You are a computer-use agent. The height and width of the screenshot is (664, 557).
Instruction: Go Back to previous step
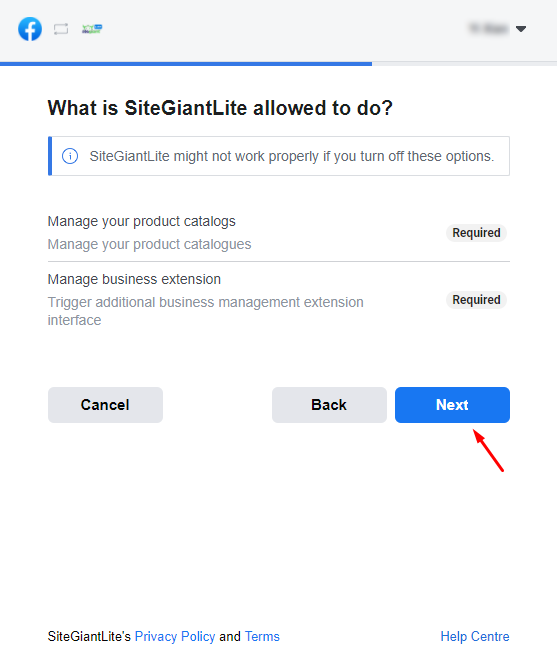(329, 405)
